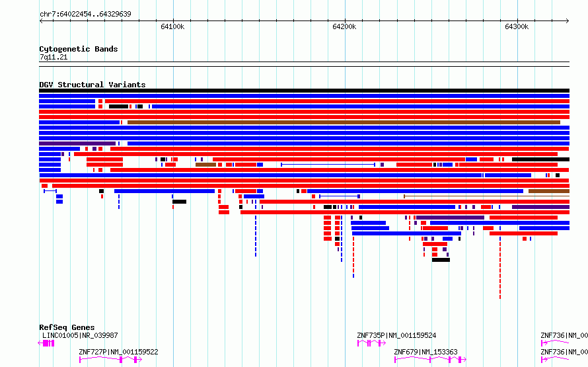Screen dimensions: 588x367
Task: Click the chr7:64022454..64329639 coordinate label
Action: 85,14
